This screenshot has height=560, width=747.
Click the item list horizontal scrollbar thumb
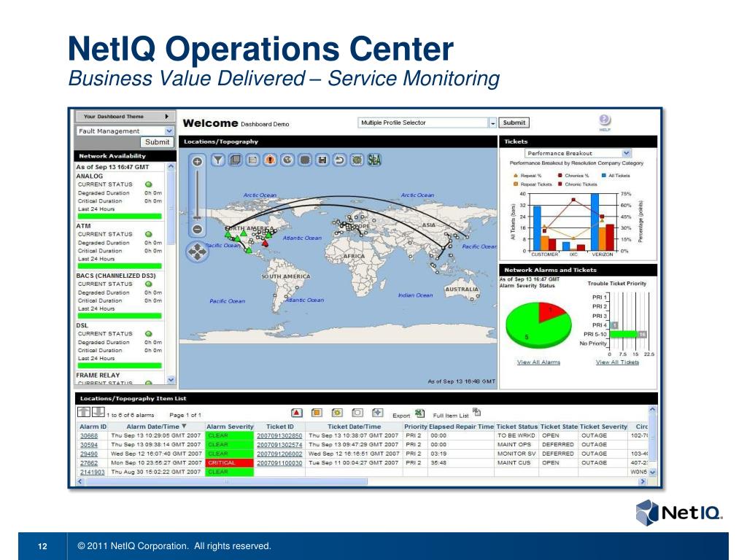228,481
